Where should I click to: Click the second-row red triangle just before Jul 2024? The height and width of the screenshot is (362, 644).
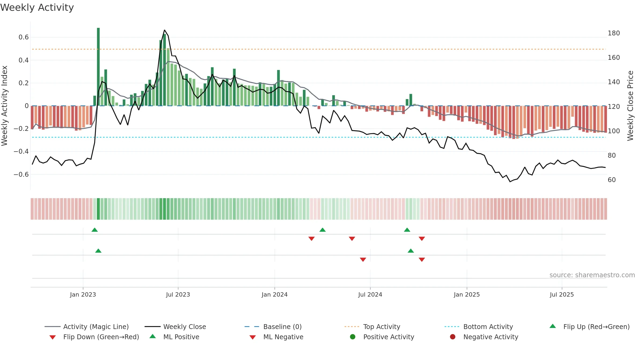pos(363,260)
